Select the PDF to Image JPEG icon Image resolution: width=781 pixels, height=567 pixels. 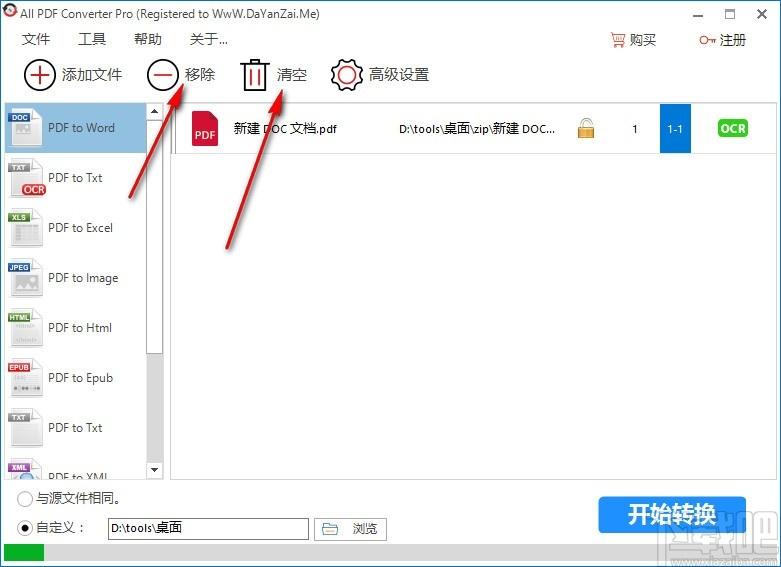coord(25,278)
